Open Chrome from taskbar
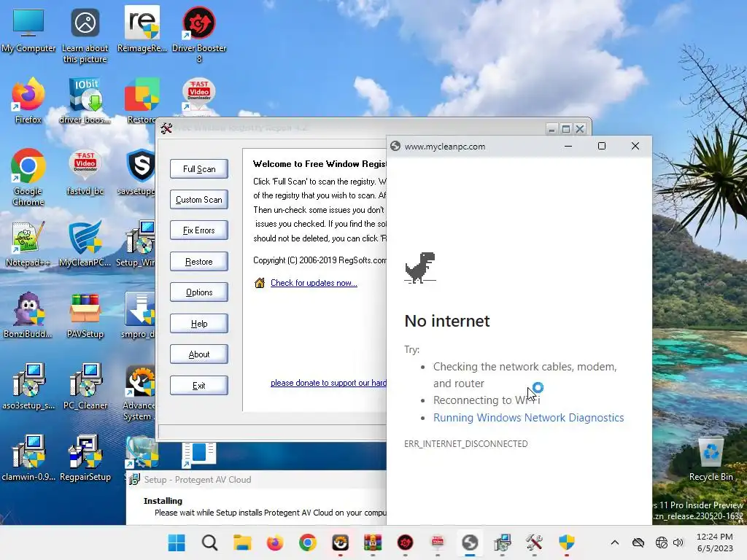This screenshot has height=560, width=747. coord(308,542)
